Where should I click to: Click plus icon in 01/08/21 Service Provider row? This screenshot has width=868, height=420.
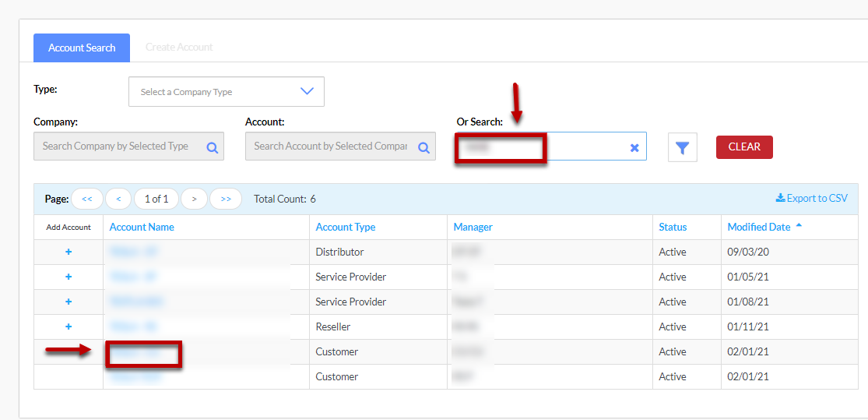(69, 302)
